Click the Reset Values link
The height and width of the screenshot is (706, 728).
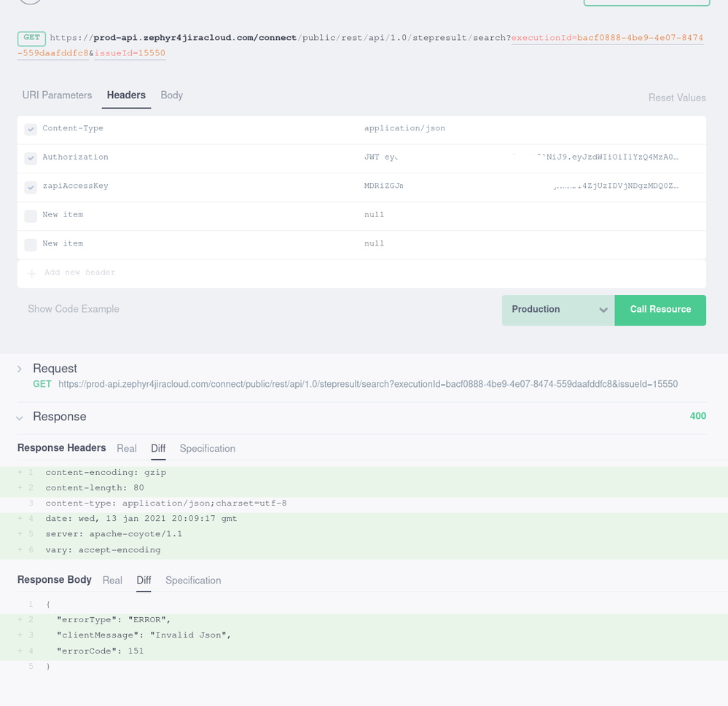pyautogui.click(x=676, y=98)
